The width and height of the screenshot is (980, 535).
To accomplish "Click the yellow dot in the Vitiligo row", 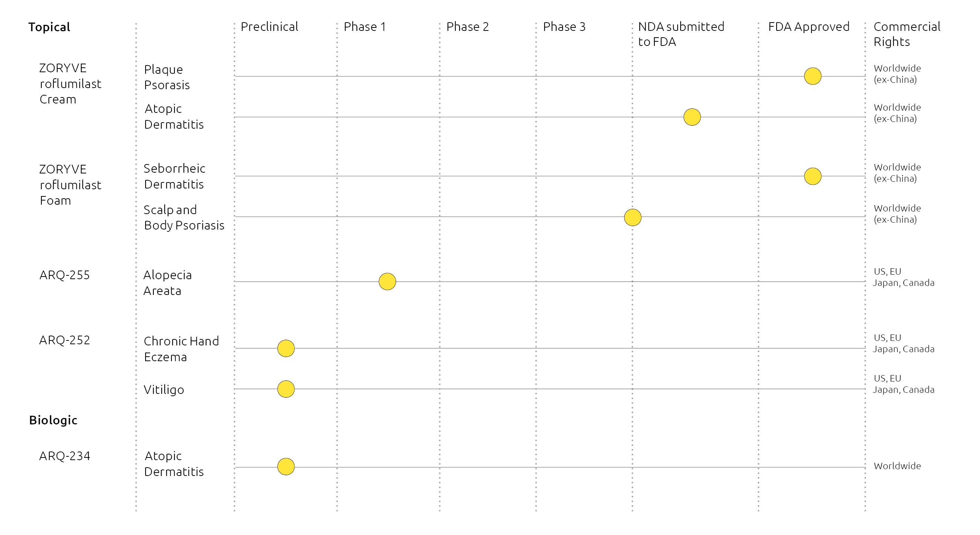I will (x=286, y=389).
